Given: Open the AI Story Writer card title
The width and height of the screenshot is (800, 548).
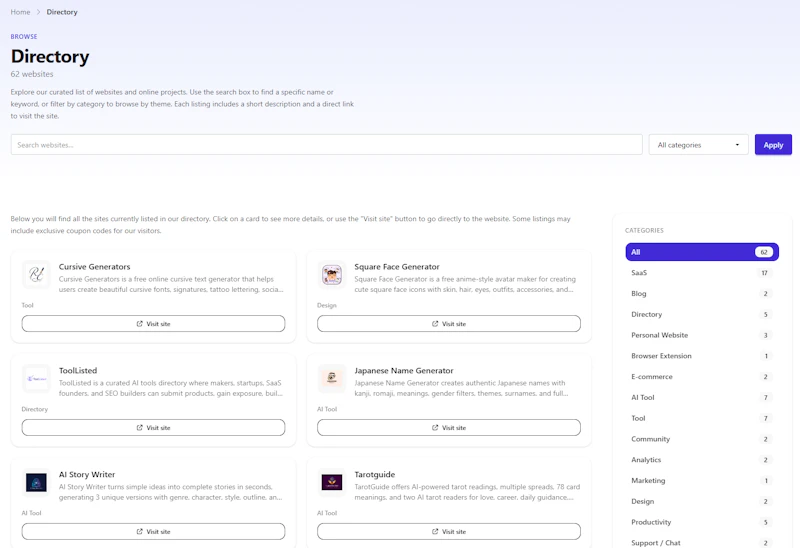Looking at the screenshot, I should click(x=87, y=475).
